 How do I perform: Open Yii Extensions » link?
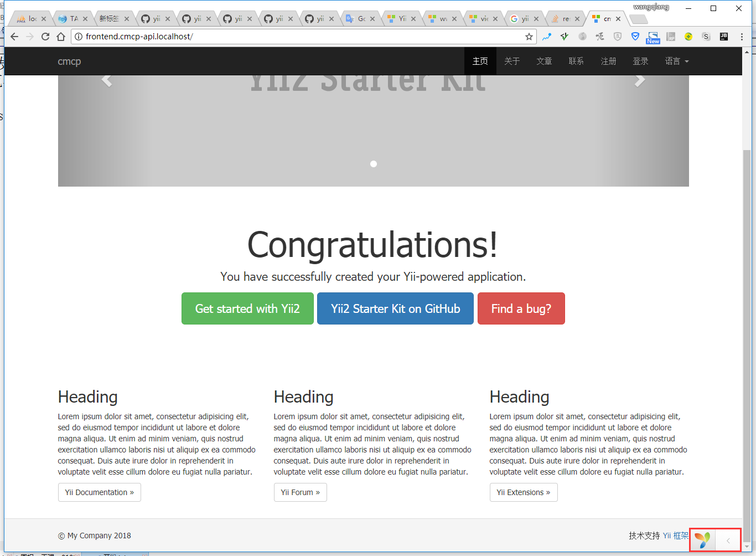click(x=524, y=492)
